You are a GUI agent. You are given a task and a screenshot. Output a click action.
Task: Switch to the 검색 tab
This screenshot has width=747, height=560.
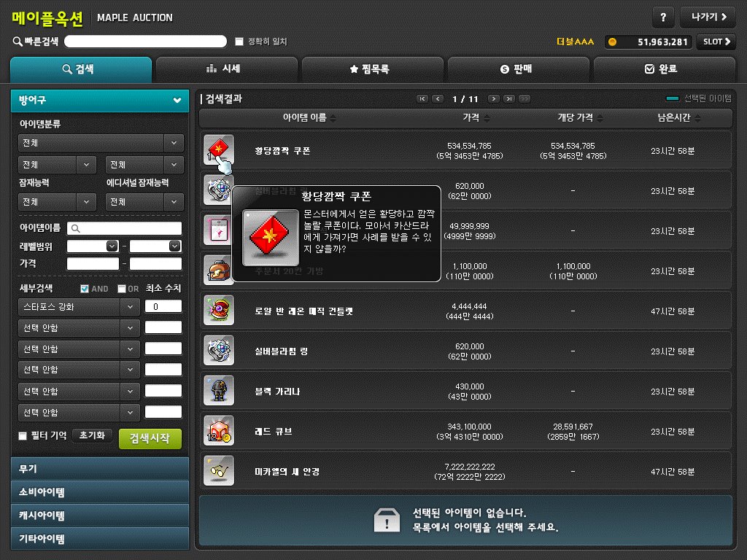81,69
